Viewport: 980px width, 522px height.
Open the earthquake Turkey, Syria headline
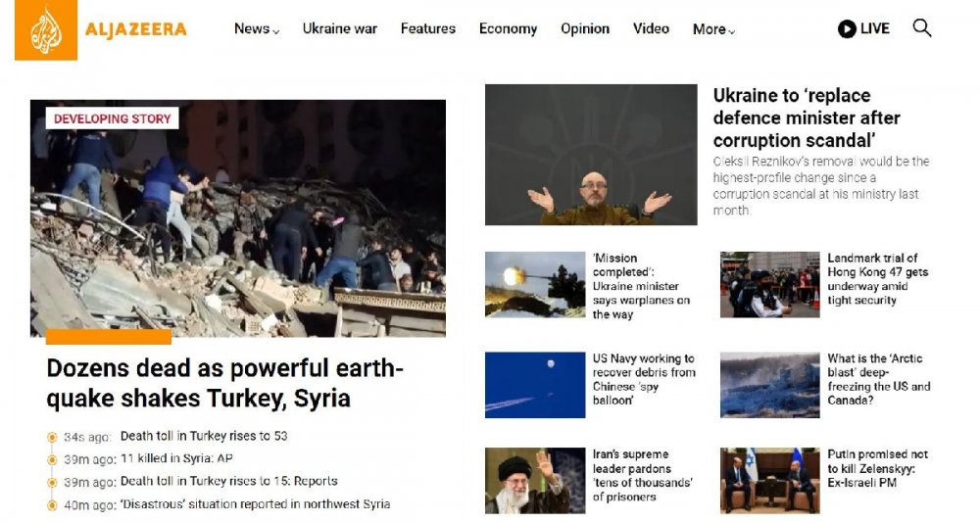tap(224, 383)
